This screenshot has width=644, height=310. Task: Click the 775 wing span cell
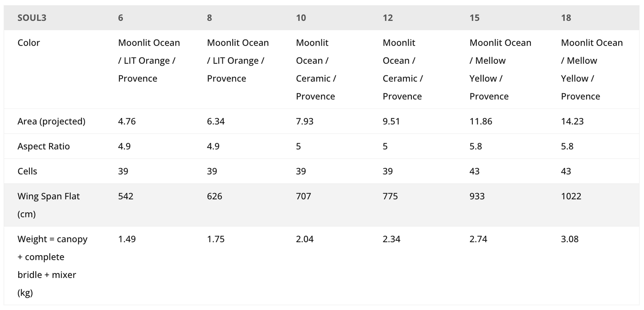pos(390,196)
